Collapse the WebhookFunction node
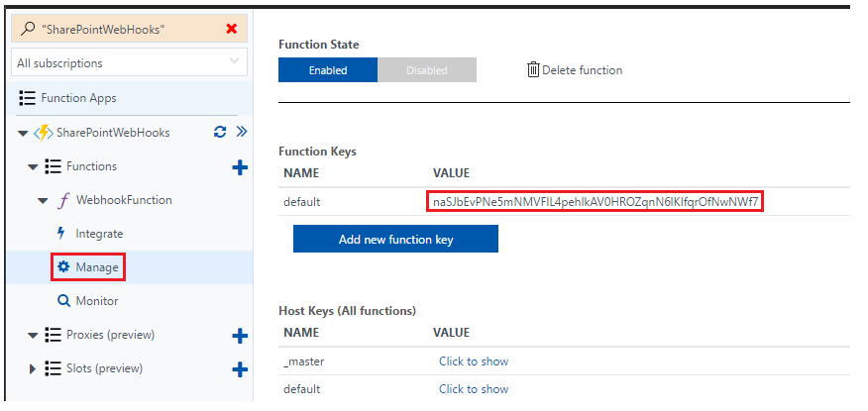 pos(44,201)
